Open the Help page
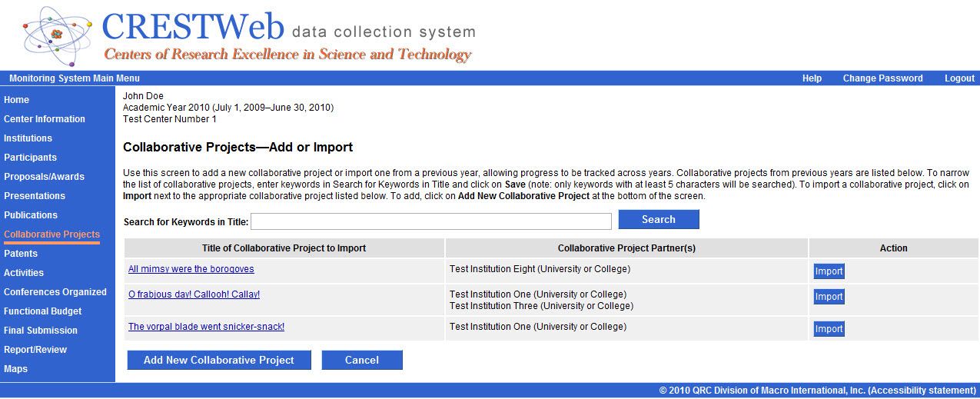Image resolution: width=980 pixels, height=399 pixels. (x=812, y=78)
